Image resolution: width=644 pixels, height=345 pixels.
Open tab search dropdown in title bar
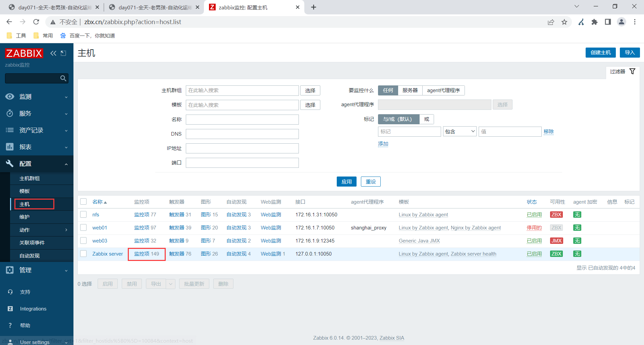pyautogui.click(x=577, y=6)
